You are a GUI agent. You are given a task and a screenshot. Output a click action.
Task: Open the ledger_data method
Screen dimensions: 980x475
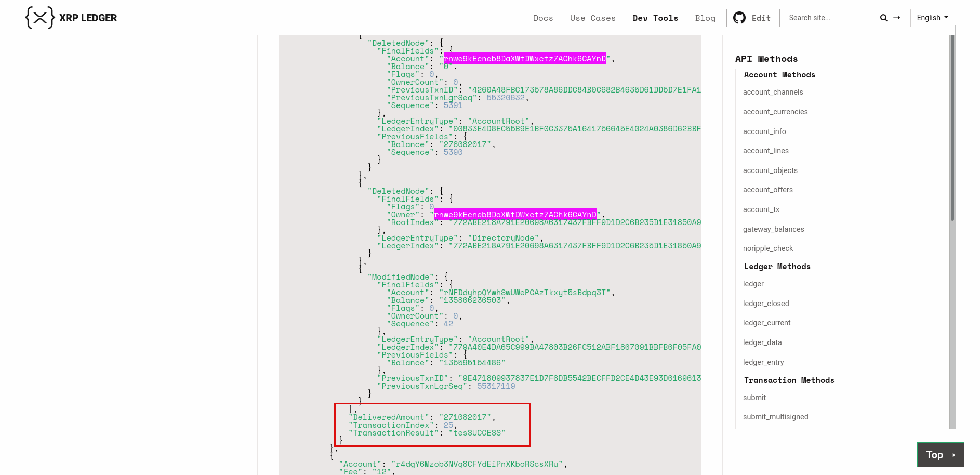point(762,342)
